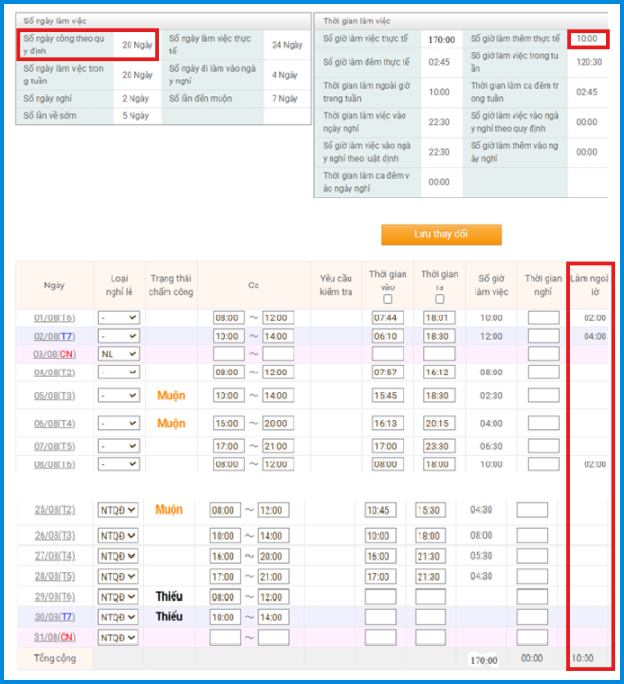Open holiday type dropdown for 01/08(T6)
Viewport: 624px width, 684px height.
(x=118, y=318)
